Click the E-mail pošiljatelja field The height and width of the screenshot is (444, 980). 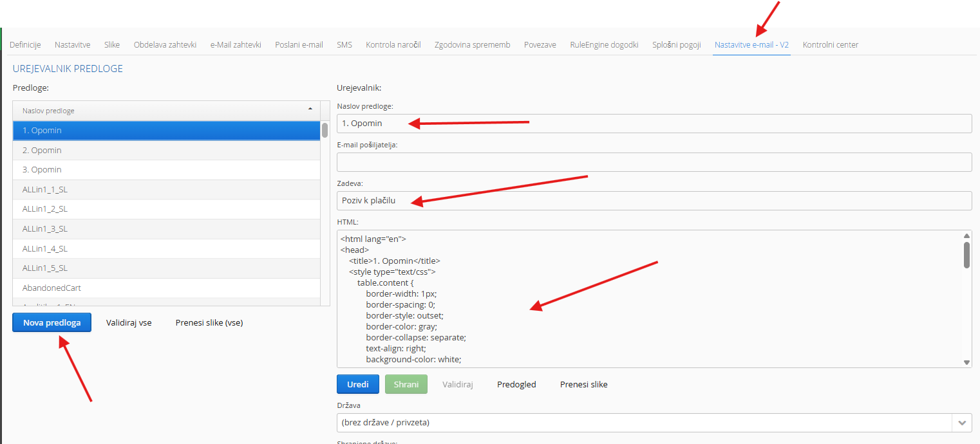(654, 162)
